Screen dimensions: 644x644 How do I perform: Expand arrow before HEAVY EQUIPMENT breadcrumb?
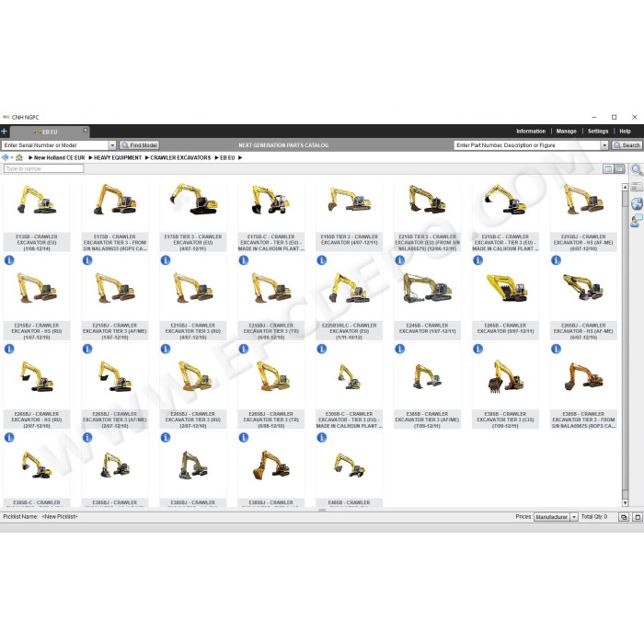click(x=91, y=157)
